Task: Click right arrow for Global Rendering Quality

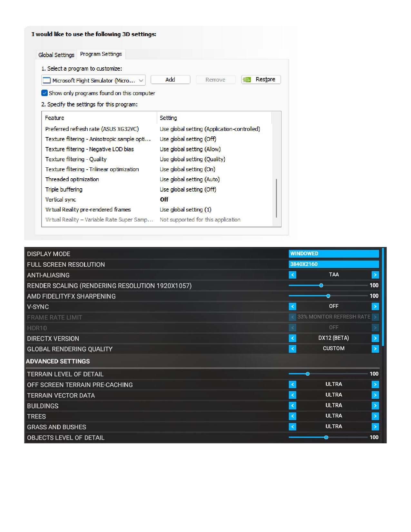Action: pyautogui.click(x=375, y=349)
